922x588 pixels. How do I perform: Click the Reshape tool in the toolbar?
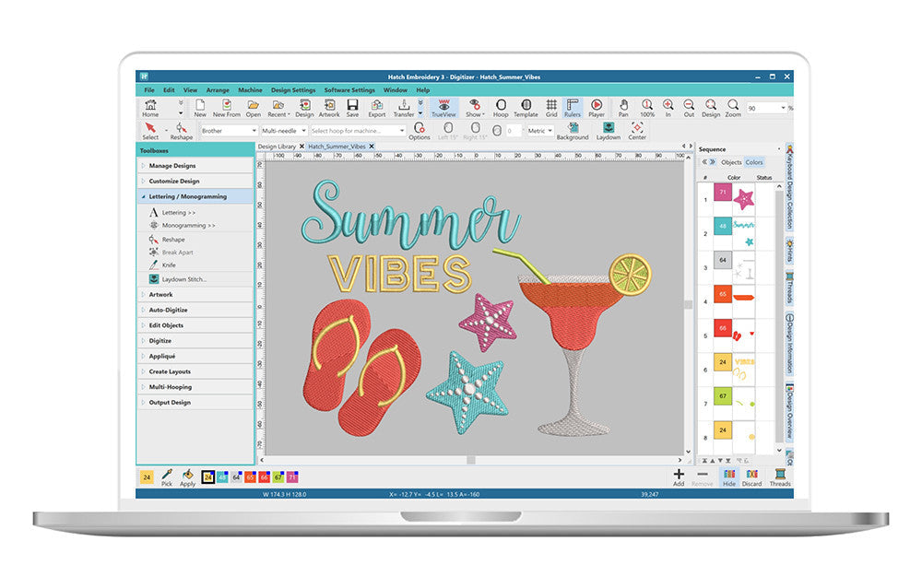click(182, 130)
